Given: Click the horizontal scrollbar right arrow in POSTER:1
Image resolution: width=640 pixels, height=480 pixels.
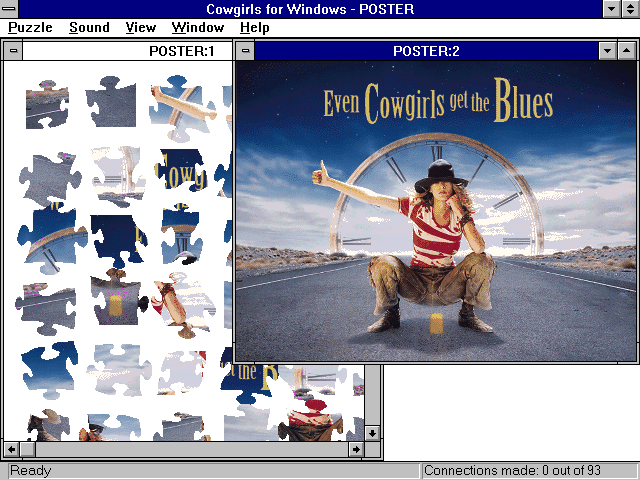Looking at the screenshot, I should point(356,449).
